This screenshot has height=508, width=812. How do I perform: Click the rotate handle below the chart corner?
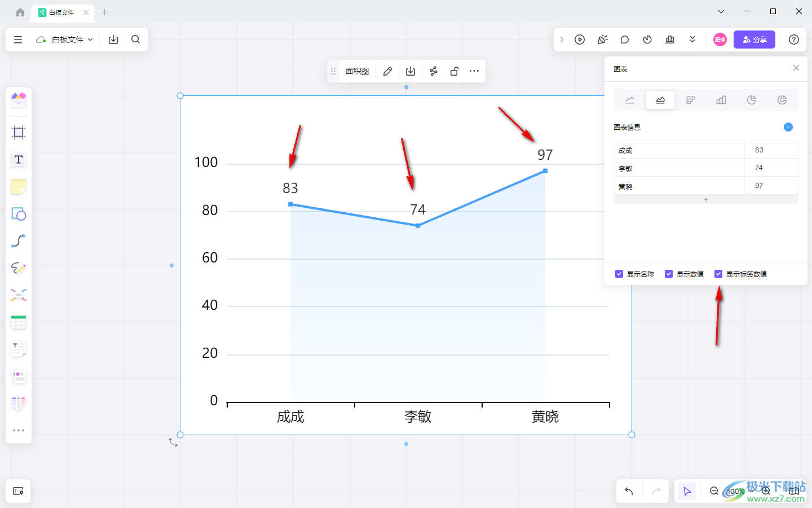click(173, 443)
